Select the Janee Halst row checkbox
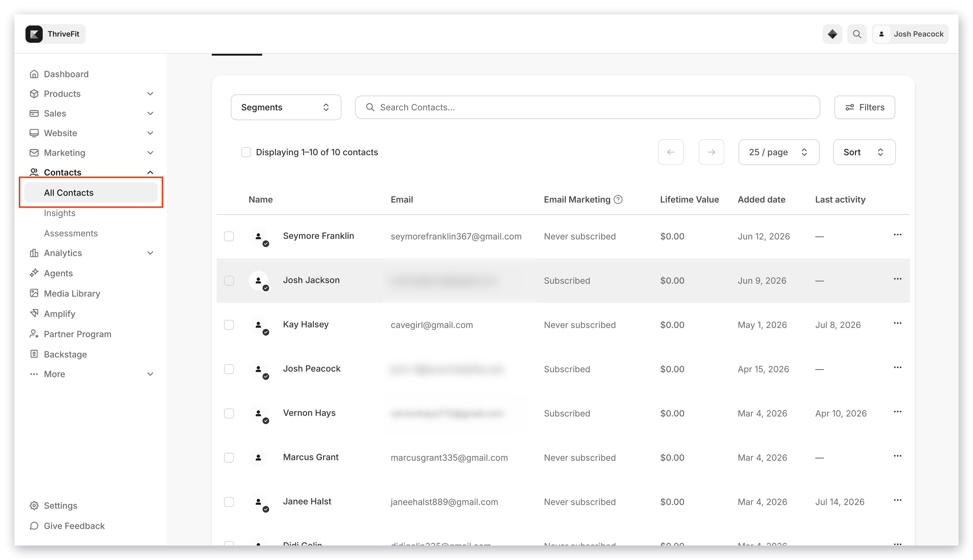 (229, 502)
